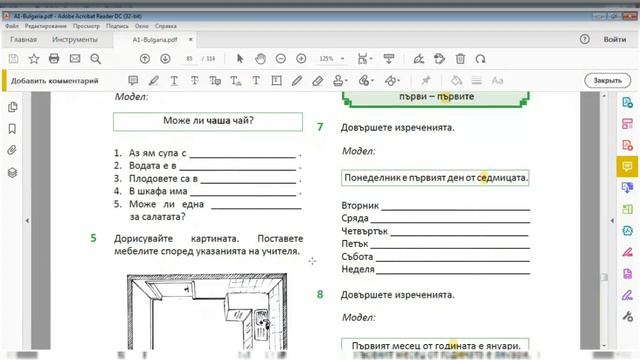Click the sign document pen icon

(418, 59)
